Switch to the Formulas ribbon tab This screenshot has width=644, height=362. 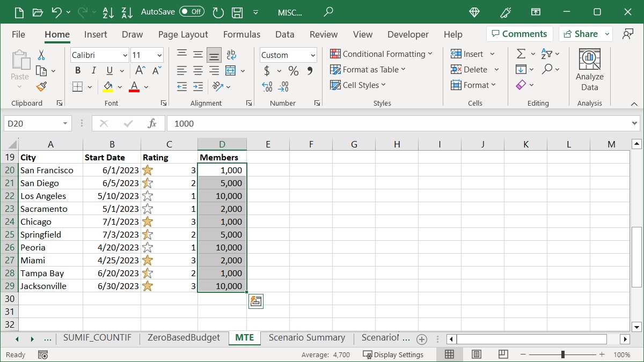241,34
